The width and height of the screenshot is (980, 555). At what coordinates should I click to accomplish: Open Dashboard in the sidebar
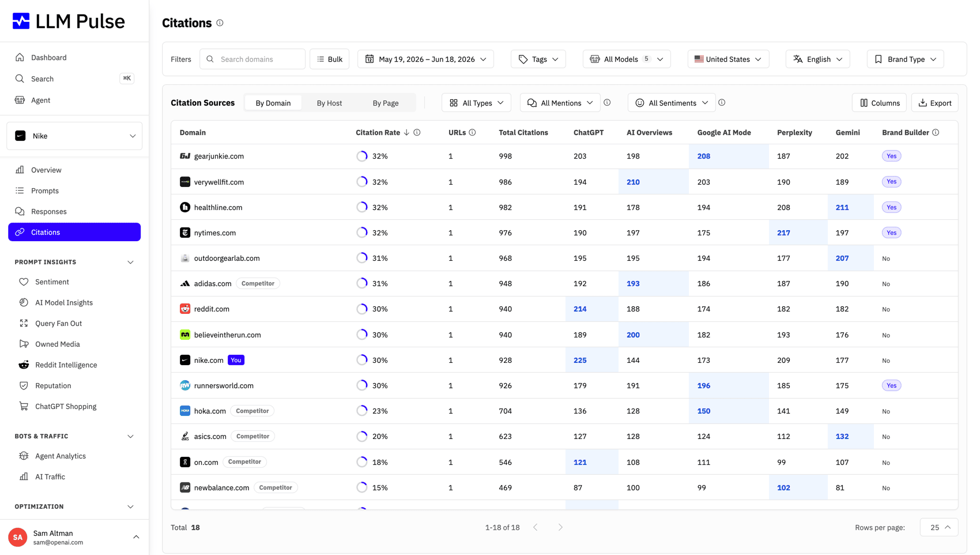pyautogui.click(x=74, y=58)
